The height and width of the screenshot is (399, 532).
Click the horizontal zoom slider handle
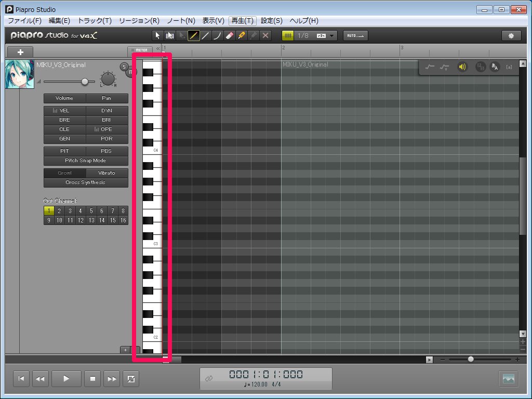[x=471, y=359]
